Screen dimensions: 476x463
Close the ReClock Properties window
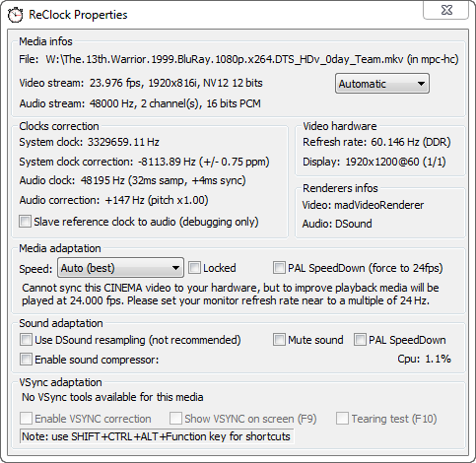tap(446, 10)
